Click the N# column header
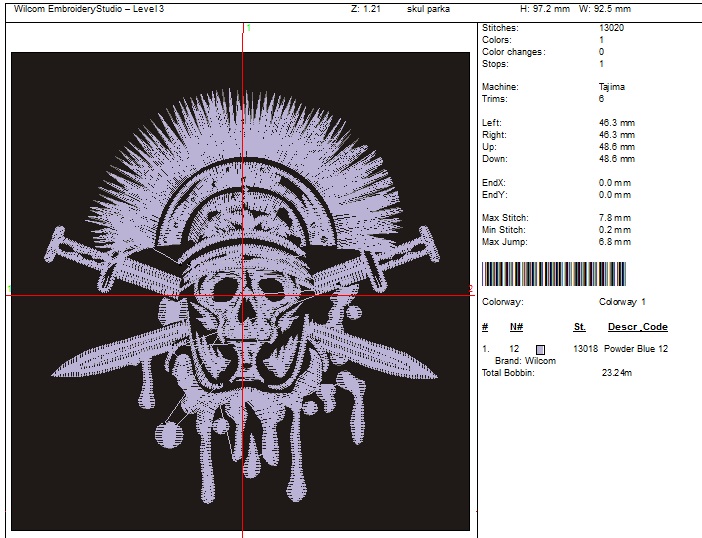The height and width of the screenshot is (538, 702). click(x=516, y=327)
